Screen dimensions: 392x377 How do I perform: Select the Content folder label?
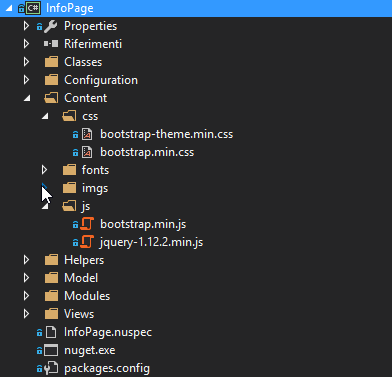coord(86,98)
